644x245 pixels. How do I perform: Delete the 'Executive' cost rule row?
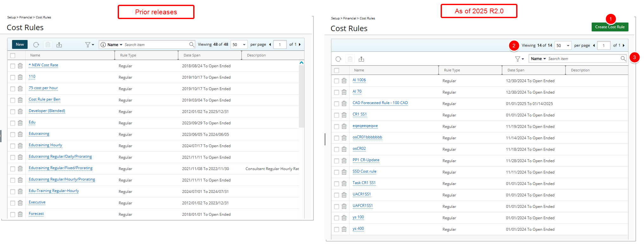click(20, 203)
